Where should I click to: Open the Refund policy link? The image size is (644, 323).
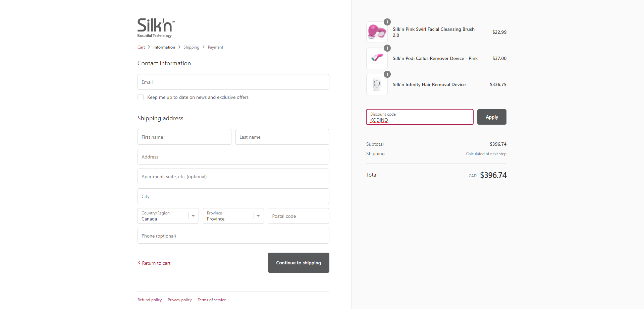pyautogui.click(x=150, y=300)
